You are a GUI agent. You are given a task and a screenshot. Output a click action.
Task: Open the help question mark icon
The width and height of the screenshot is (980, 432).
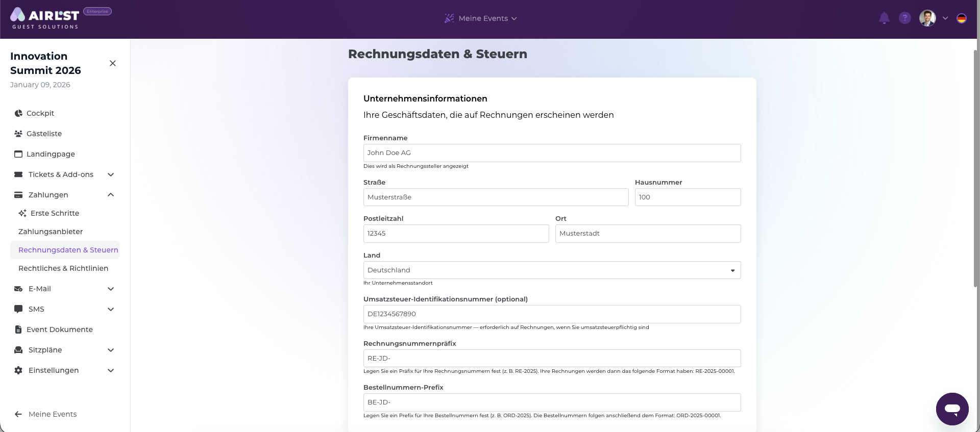pos(904,18)
